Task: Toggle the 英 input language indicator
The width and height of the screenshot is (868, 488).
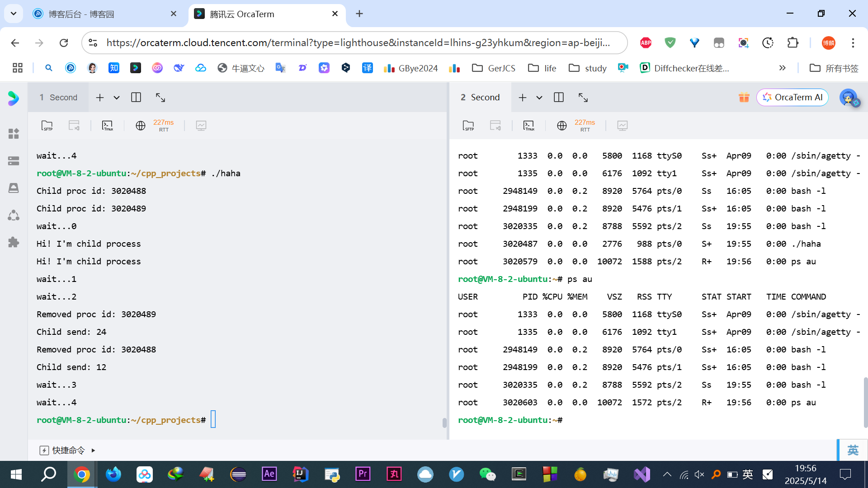Action: click(853, 450)
